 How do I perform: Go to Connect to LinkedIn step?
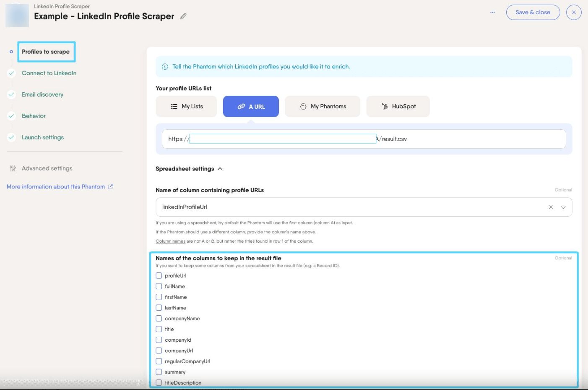point(49,73)
